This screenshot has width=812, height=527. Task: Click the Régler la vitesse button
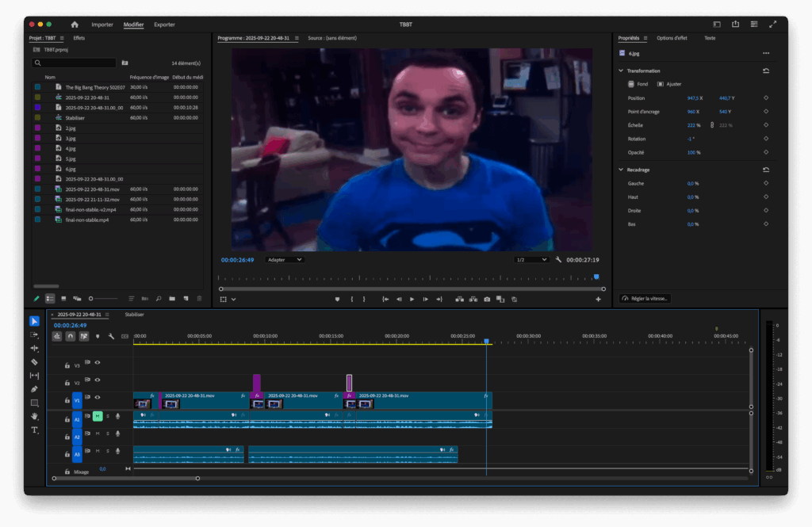[645, 297]
